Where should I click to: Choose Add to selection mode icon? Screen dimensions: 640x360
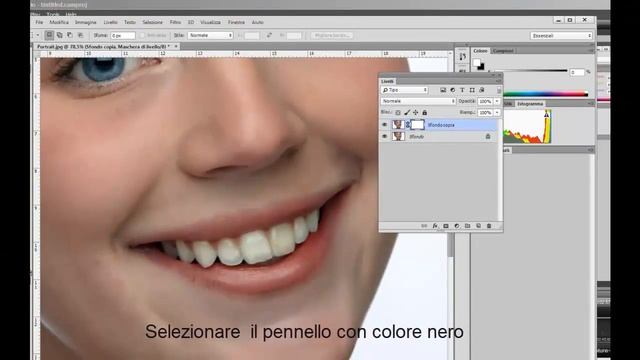click(60, 35)
